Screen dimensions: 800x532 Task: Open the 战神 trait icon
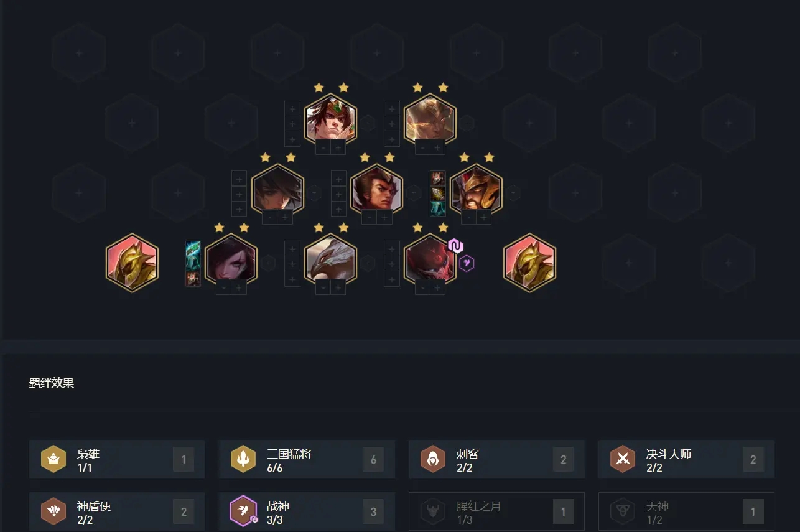coord(243,511)
